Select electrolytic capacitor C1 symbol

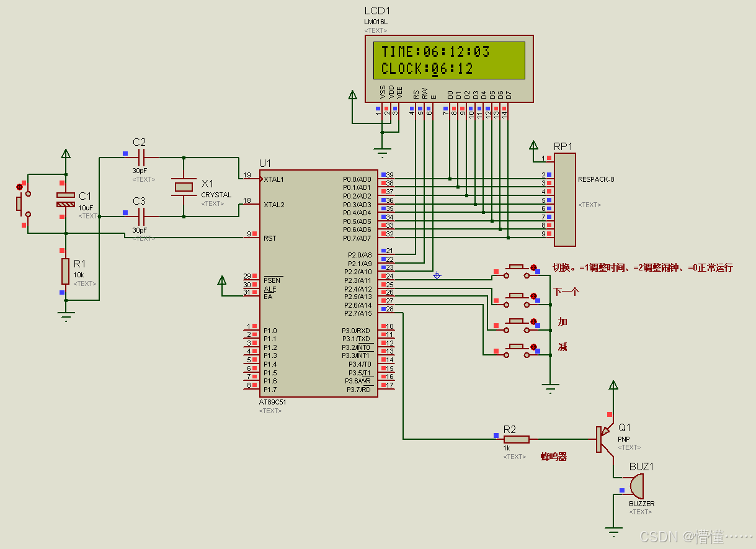click(x=66, y=199)
